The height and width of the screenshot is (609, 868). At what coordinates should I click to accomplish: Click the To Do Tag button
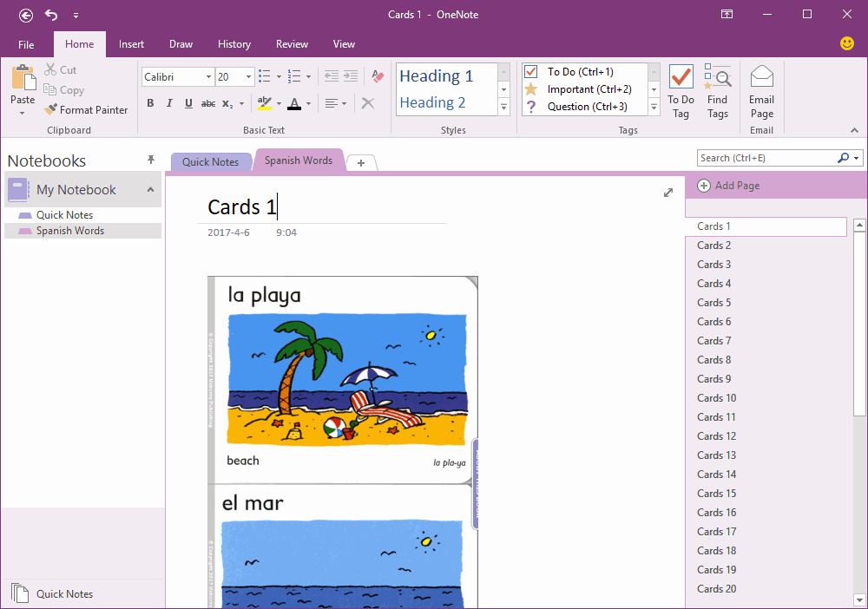pyautogui.click(x=681, y=91)
